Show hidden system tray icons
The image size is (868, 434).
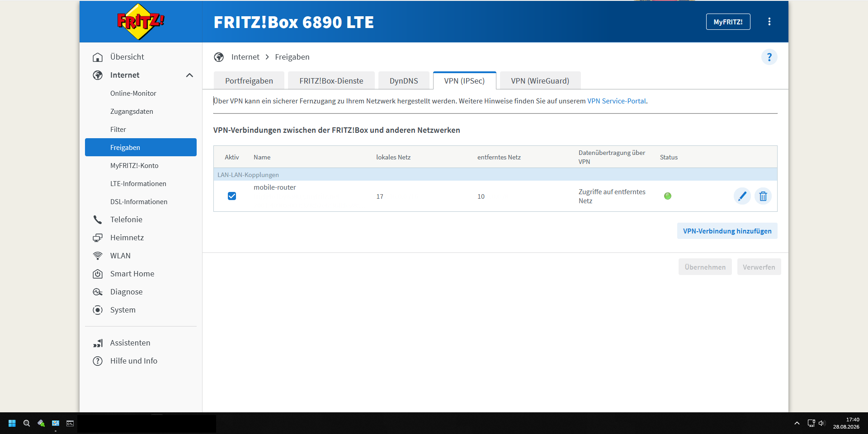[797, 423]
